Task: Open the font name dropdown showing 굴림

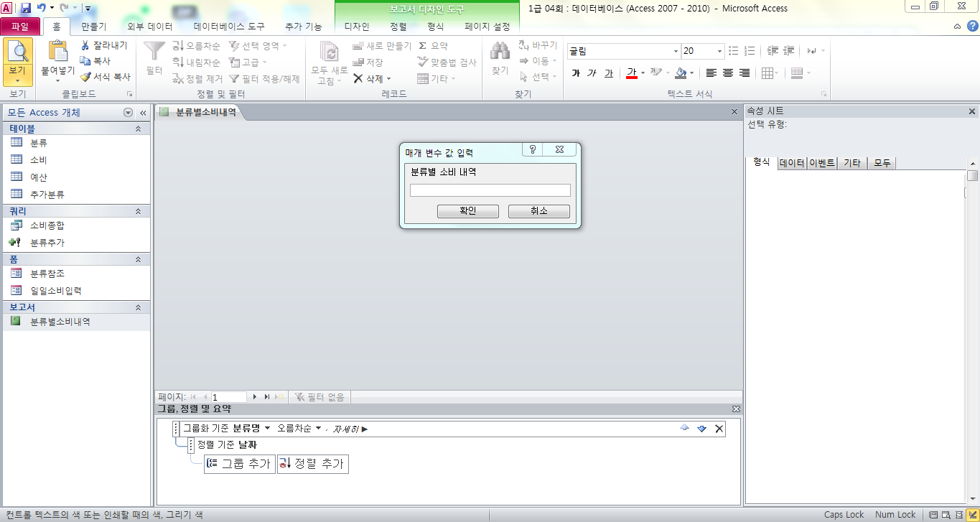Action: pyautogui.click(x=676, y=51)
